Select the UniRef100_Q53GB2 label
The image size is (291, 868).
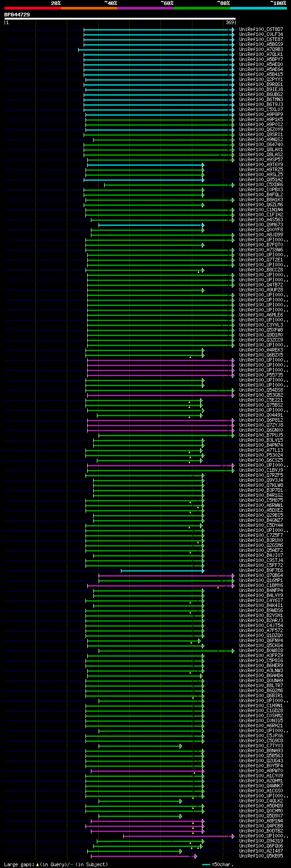[261, 395]
